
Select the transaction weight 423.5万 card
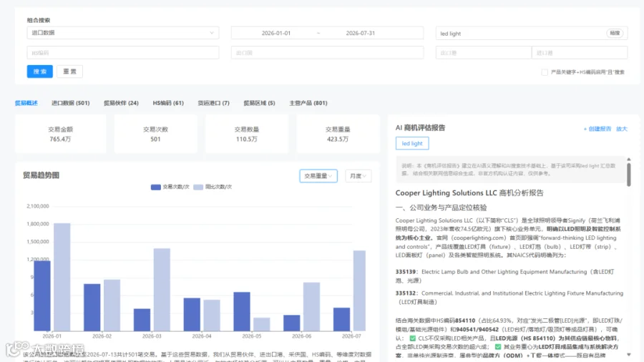338,134
